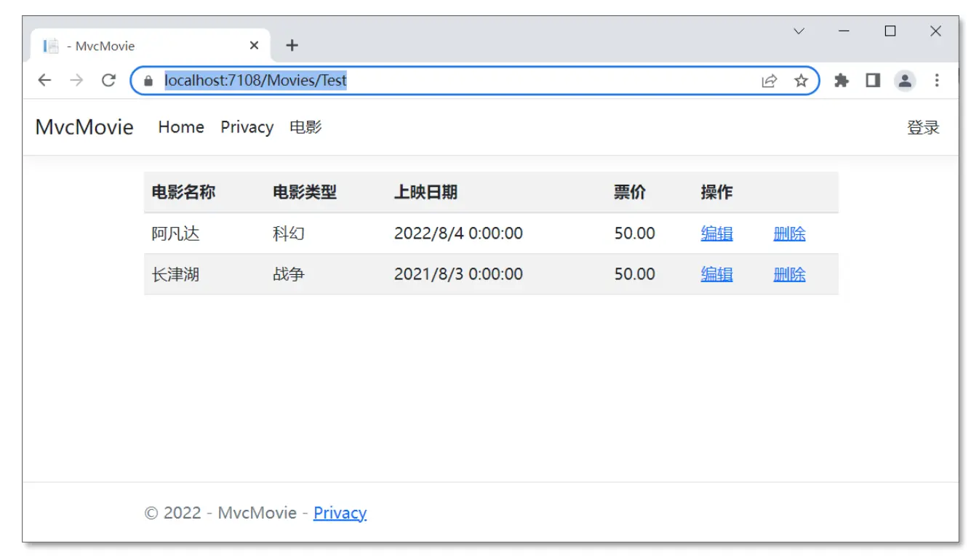This screenshot has height=560, width=979.
Task: Click the footer Privacy link
Action: 340,513
